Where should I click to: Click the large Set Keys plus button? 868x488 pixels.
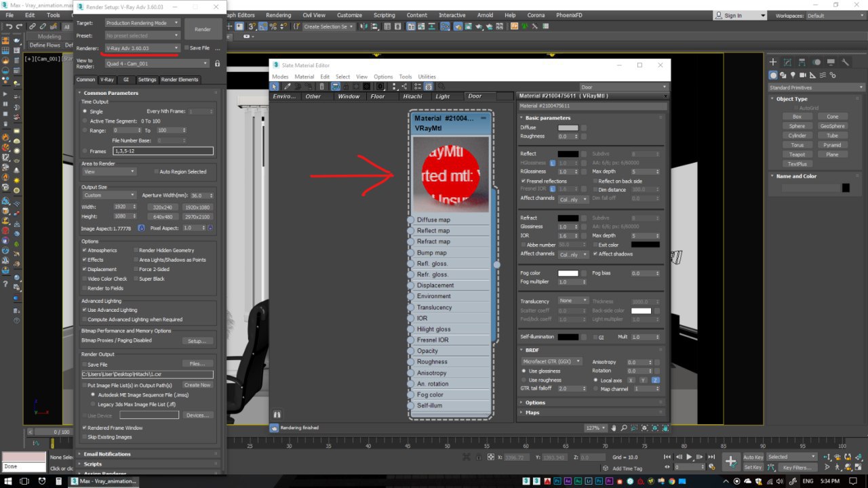[731, 462]
